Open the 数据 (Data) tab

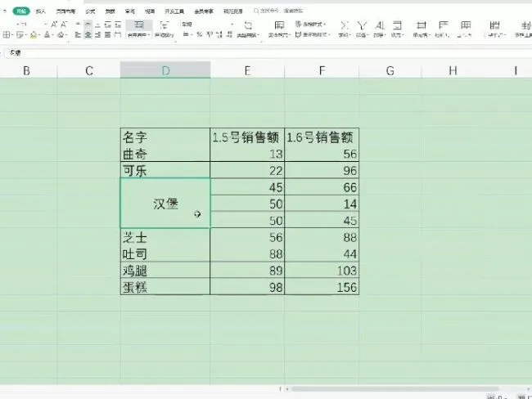pyautogui.click(x=110, y=11)
